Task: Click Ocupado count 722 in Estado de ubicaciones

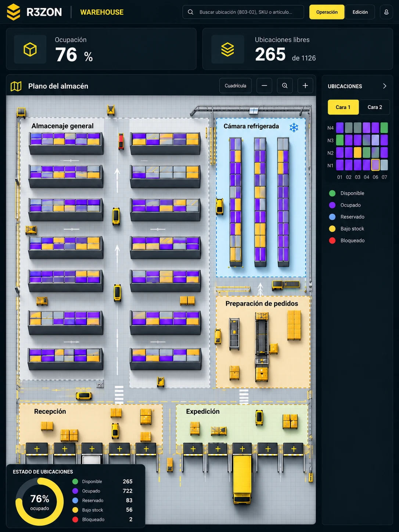Action: click(x=127, y=491)
